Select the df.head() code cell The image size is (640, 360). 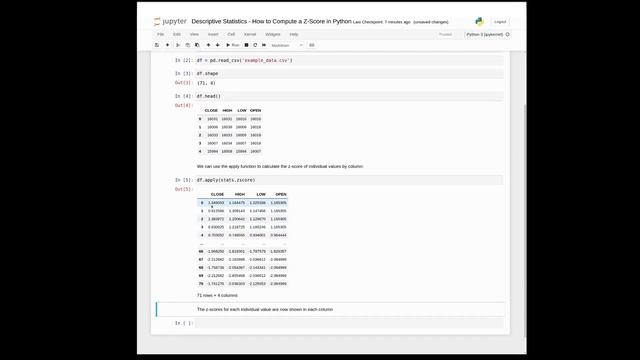tap(349, 96)
